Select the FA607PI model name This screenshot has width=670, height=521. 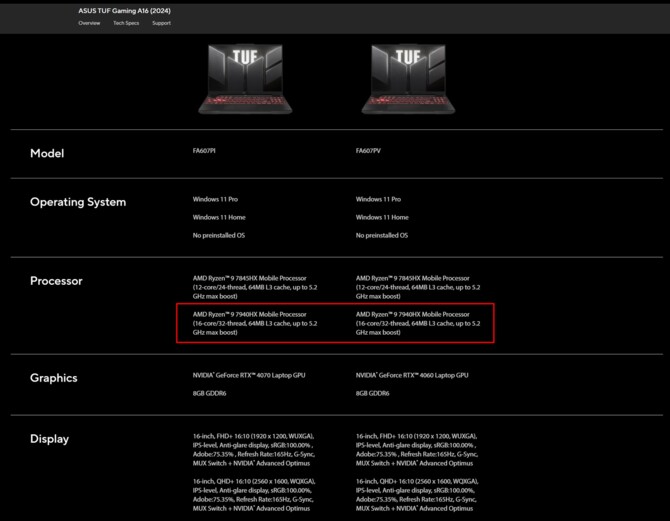pyautogui.click(x=204, y=150)
